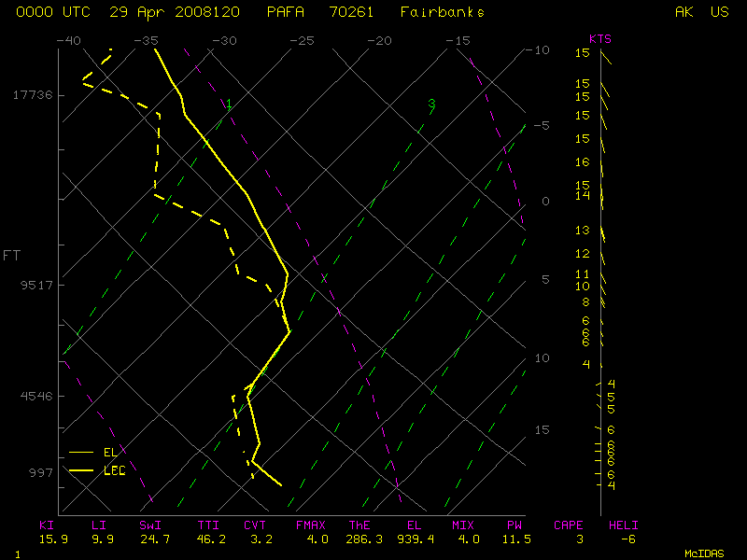The image size is (747, 560).
Task: Click the '17736' height label
Action: click(x=33, y=95)
